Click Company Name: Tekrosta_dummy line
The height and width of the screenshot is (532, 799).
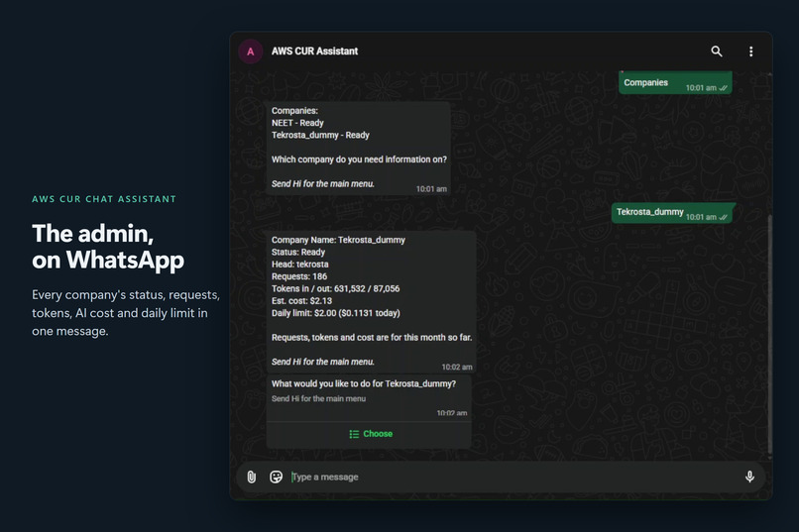338,240
